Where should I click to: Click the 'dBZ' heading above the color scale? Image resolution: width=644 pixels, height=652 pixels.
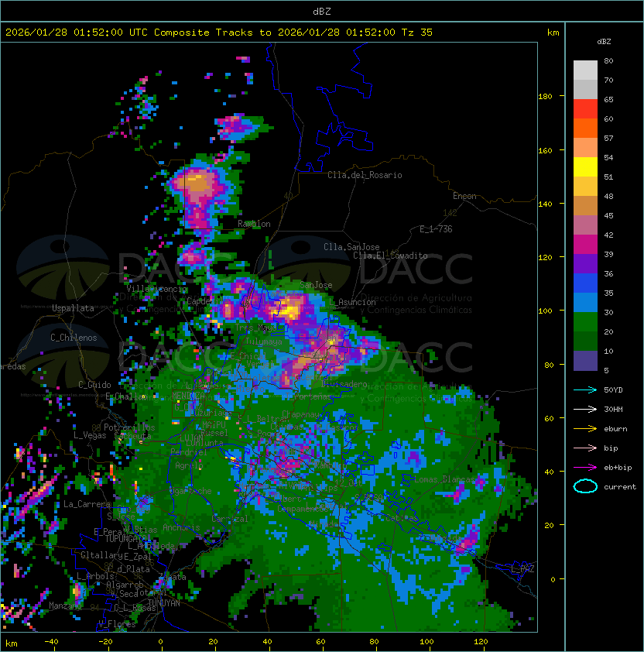[x=604, y=42]
